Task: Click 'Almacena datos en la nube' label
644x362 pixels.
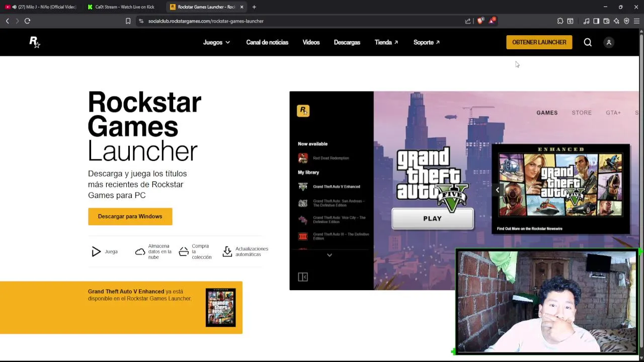Action: [159, 251]
